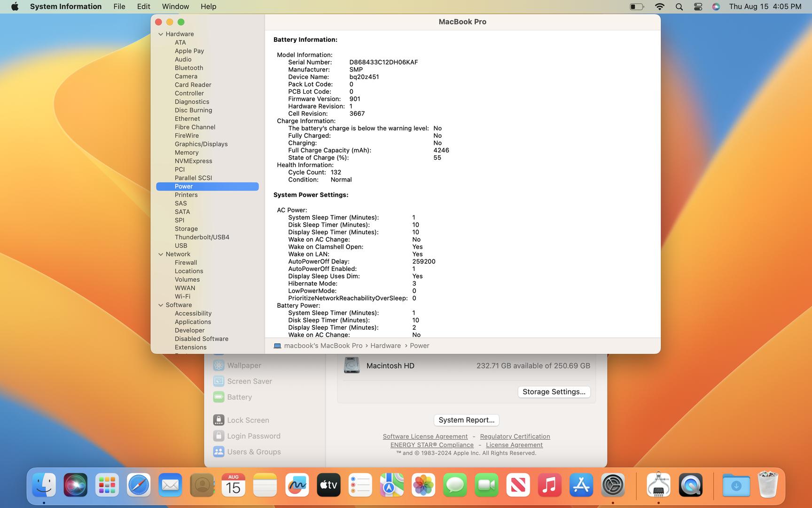Open the Software License Agreement link
Viewport: 812px width, 508px height.
click(425, 437)
